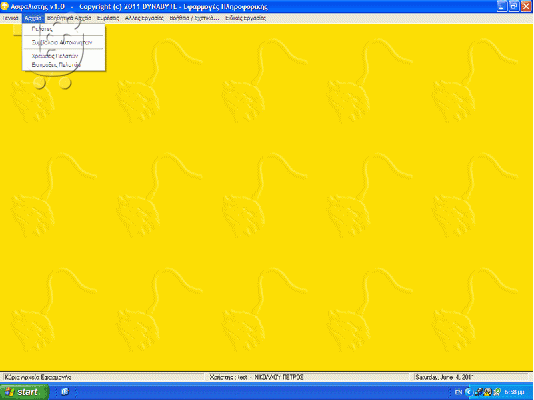
Task: Open the Βοηθητικά Αρχεία menu
Action: (x=69, y=18)
